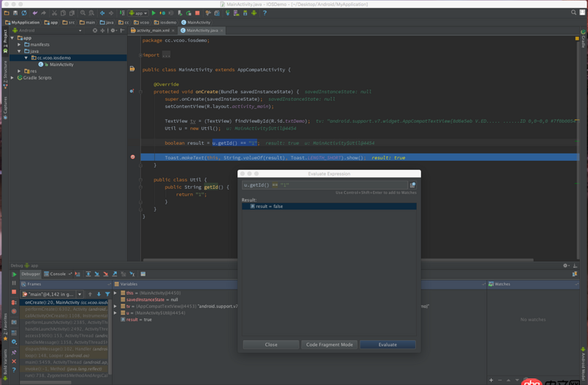The height and width of the screenshot is (385, 588).
Task: Collapse the cc.vcoo.iosdemo package node
Action: (x=27, y=58)
